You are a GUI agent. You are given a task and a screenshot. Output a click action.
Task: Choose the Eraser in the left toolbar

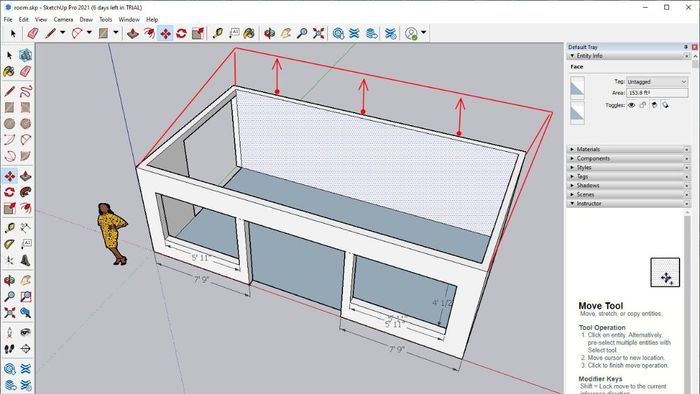[25, 71]
